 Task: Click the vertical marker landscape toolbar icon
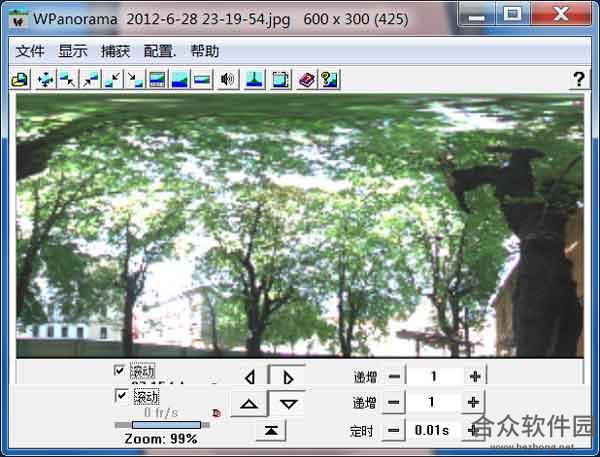pos(254,80)
